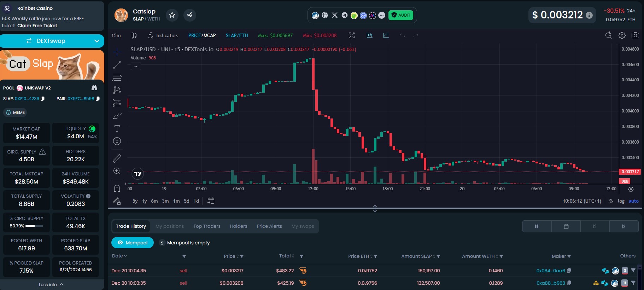Show more links via three-dots icon
The width and height of the screenshot is (644, 290).
(382, 15)
